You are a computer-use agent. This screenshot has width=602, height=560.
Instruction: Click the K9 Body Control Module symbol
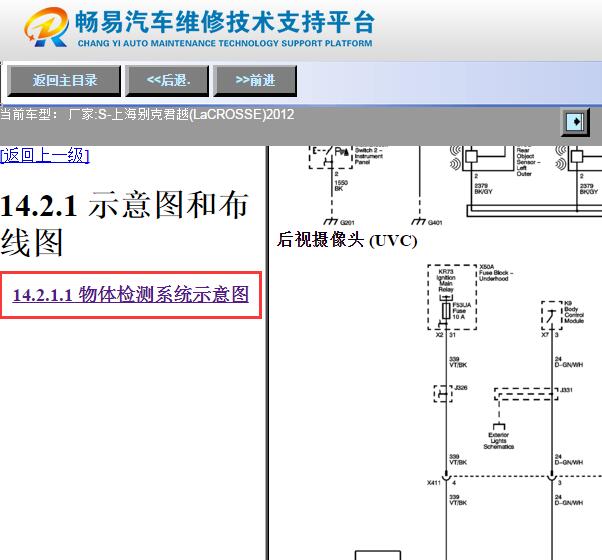tap(551, 316)
